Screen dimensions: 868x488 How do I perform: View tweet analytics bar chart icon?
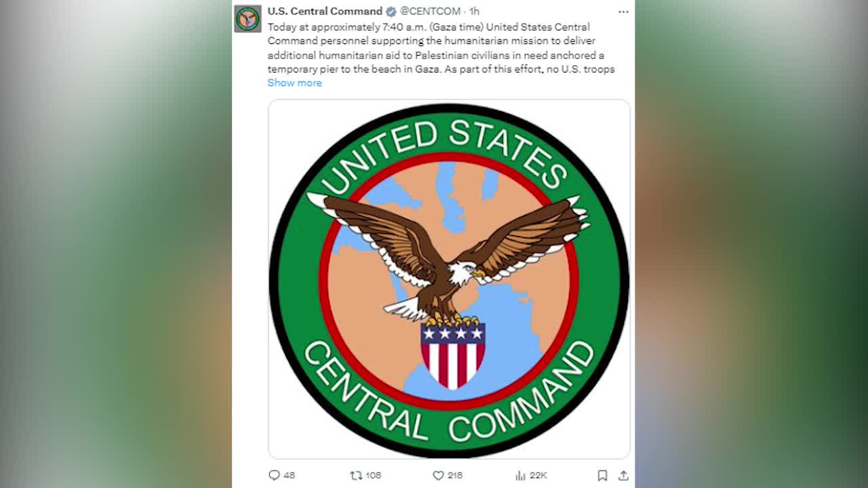pyautogui.click(x=521, y=475)
